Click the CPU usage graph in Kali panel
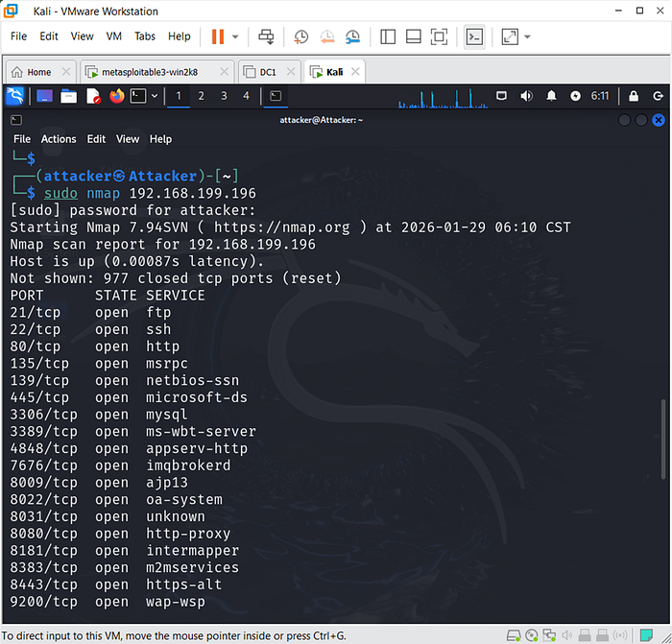 (x=444, y=98)
